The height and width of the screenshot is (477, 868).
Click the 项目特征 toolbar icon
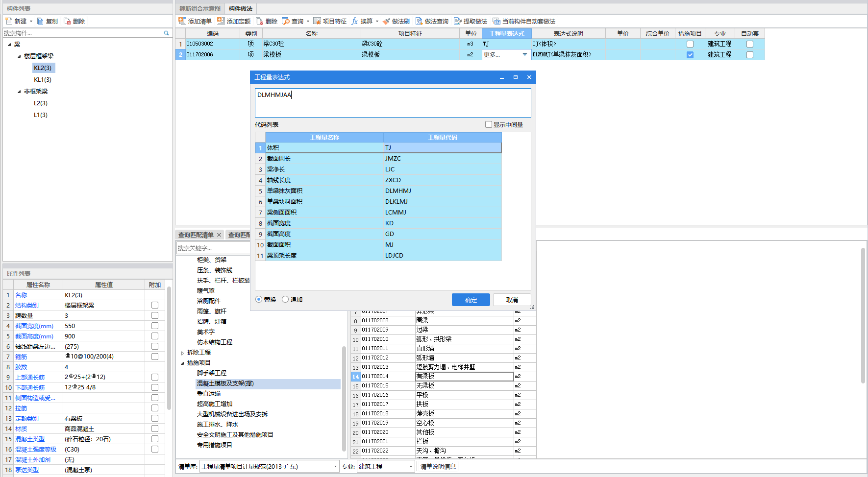(x=317, y=21)
